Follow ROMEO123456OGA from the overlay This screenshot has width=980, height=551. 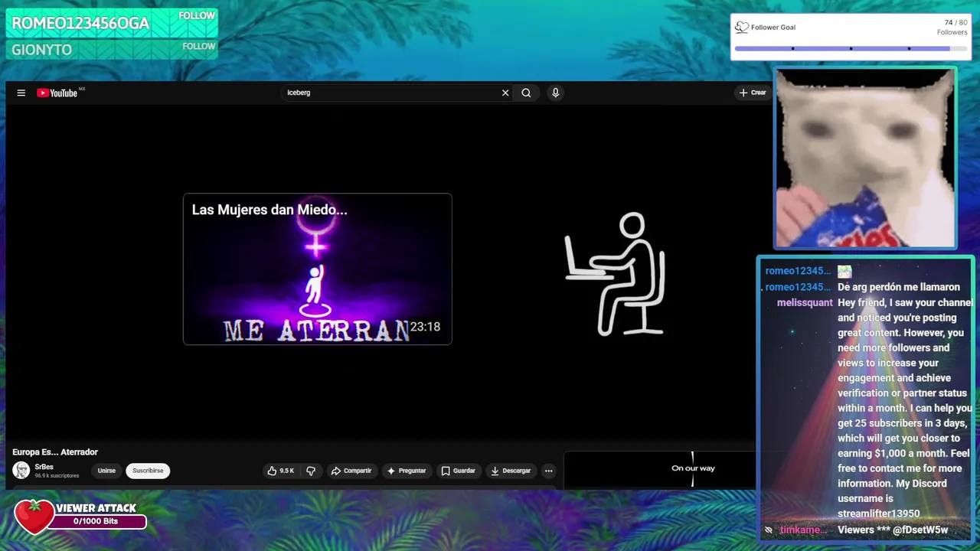197,15
